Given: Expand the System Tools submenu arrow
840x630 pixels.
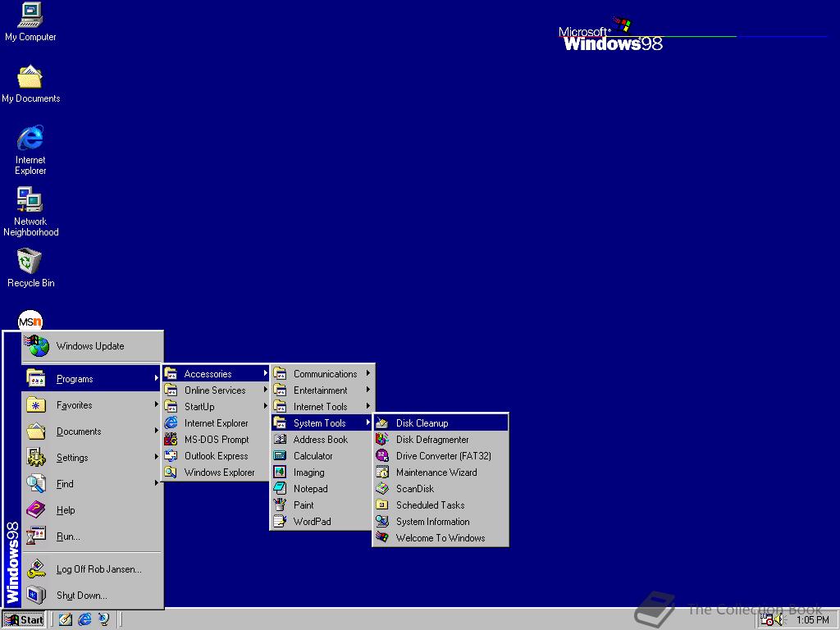Looking at the screenshot, I should [x=368, y=422].
